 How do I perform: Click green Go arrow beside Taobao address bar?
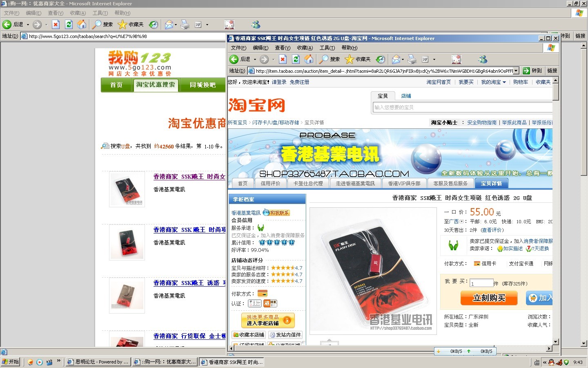(x=526, y=71)
